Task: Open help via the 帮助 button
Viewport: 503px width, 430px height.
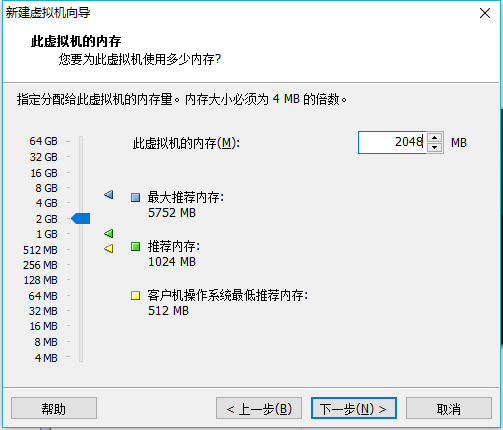Action: coord(54,408)
